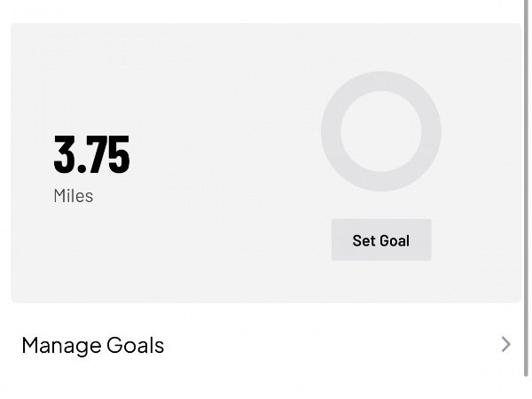
Task: Tap the Miles caption below 3.75
Action: (74, 196)
